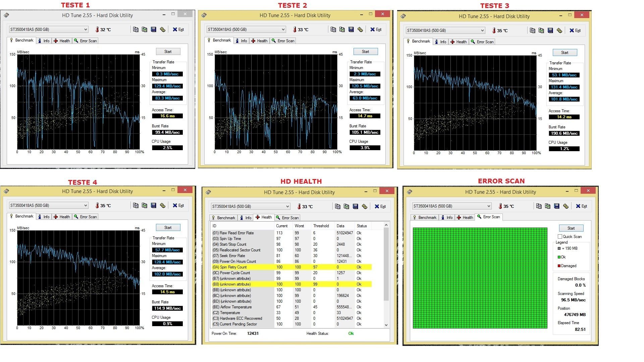Open Benchmark tab in ERROR SCAN window
Image resolution: width=644 pixels, height=362 pixels.
coord(425,218)
